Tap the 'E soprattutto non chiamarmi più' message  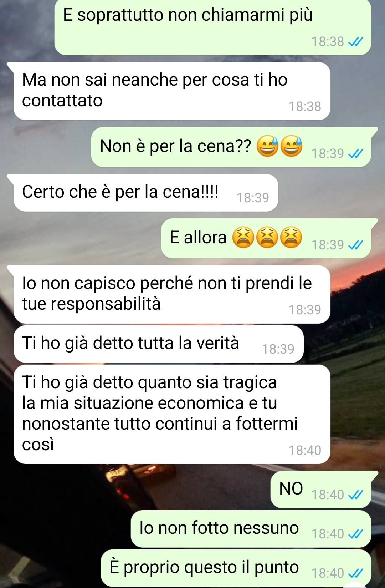pos(213,27)
